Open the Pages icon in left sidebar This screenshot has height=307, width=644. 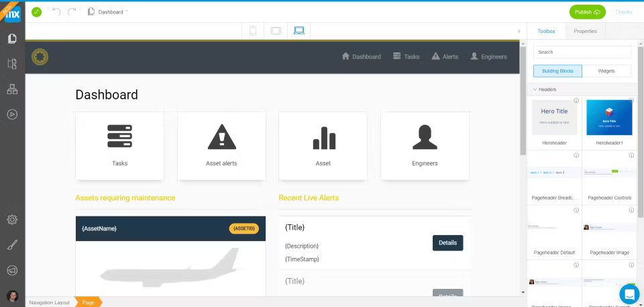[x=12, y=39]
